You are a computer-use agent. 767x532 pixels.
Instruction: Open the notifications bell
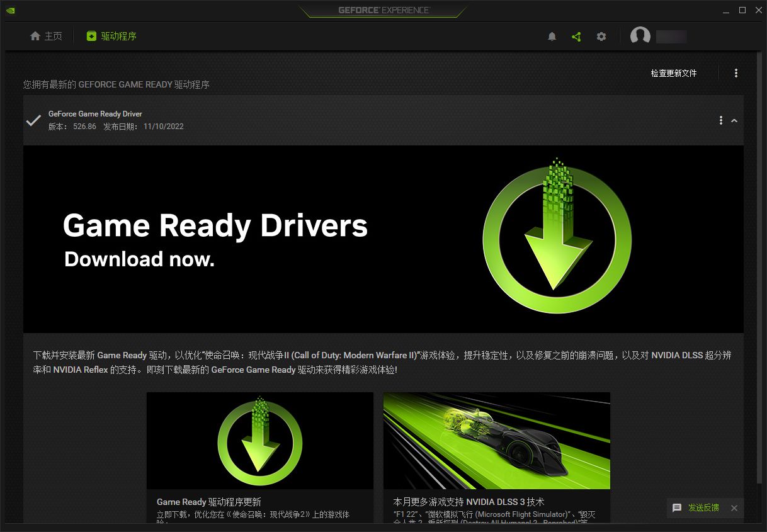tap(552, 37)
